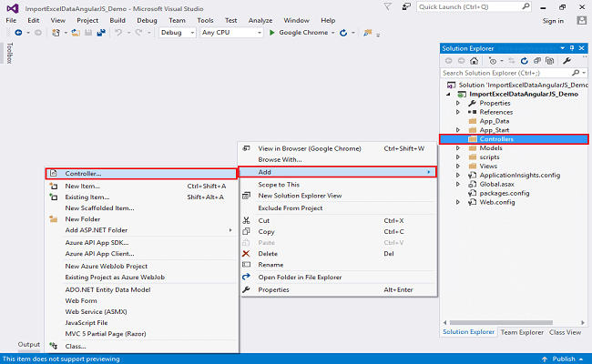592x364 pixels.
Task: Click the Visual Studio logo icon
Action: [13, 8]
